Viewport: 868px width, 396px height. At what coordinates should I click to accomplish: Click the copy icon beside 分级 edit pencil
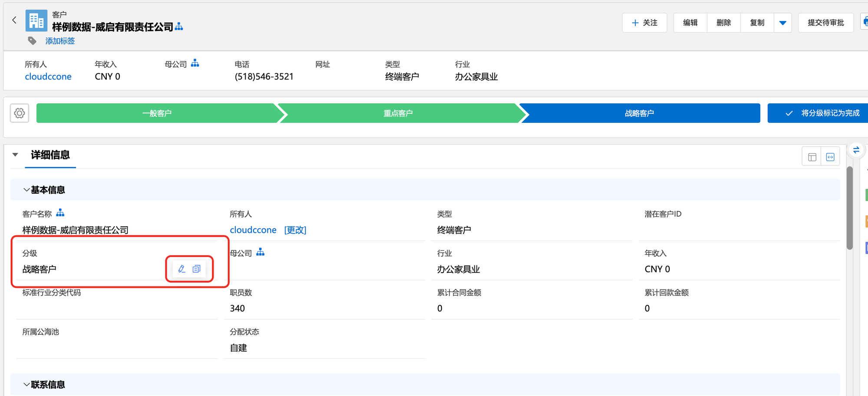[197, 269]
